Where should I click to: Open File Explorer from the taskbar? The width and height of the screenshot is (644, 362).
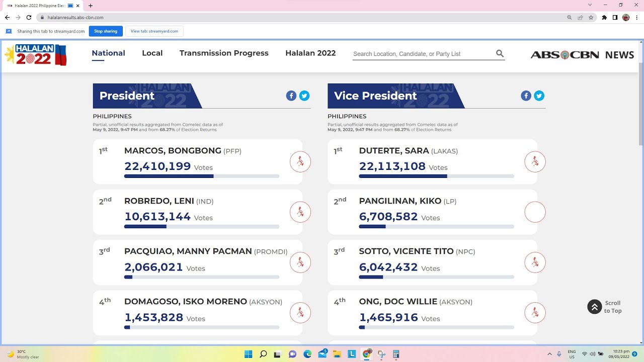(x=337, y=354)
